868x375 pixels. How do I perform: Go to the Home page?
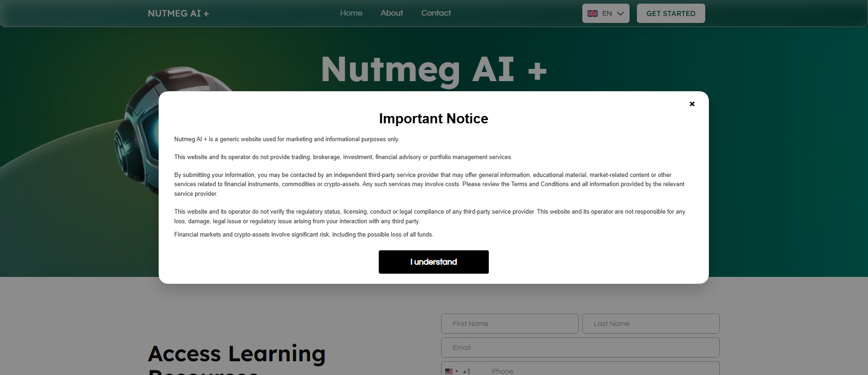tap(351, 13)
